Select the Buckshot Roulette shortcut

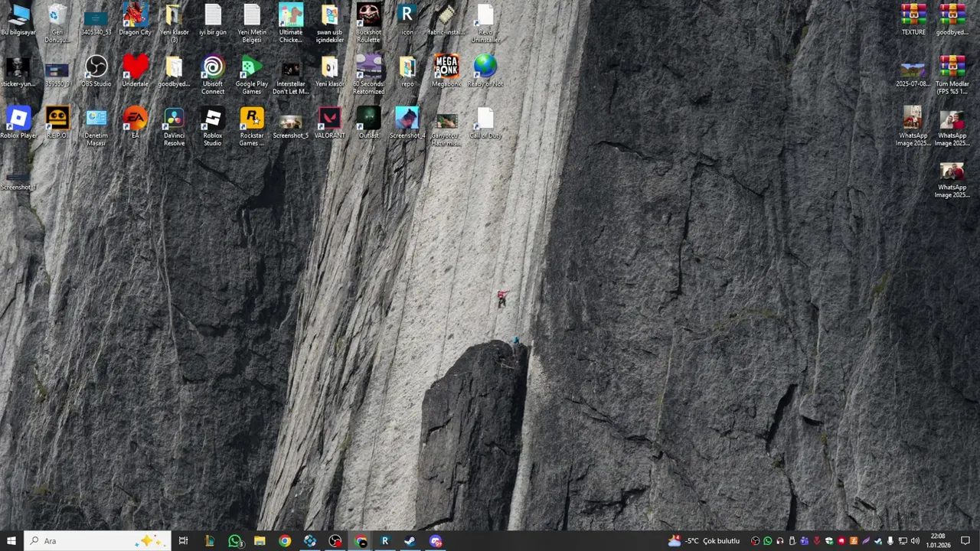tap(368, 23)
